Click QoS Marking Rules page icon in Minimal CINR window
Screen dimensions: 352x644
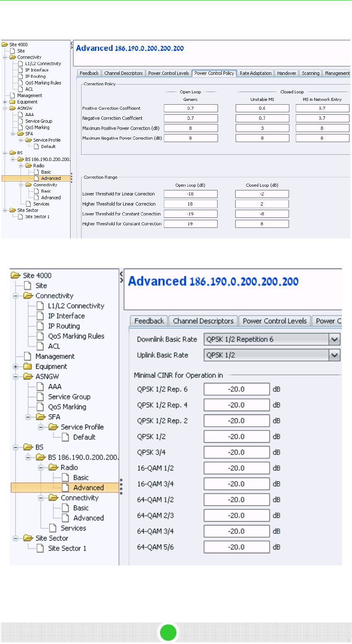click(40, 336)
